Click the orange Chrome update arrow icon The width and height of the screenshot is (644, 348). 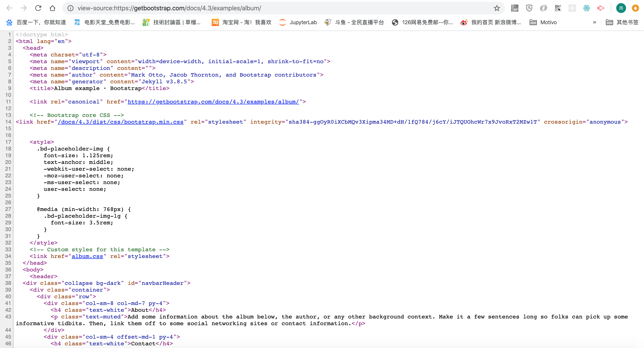635,8
